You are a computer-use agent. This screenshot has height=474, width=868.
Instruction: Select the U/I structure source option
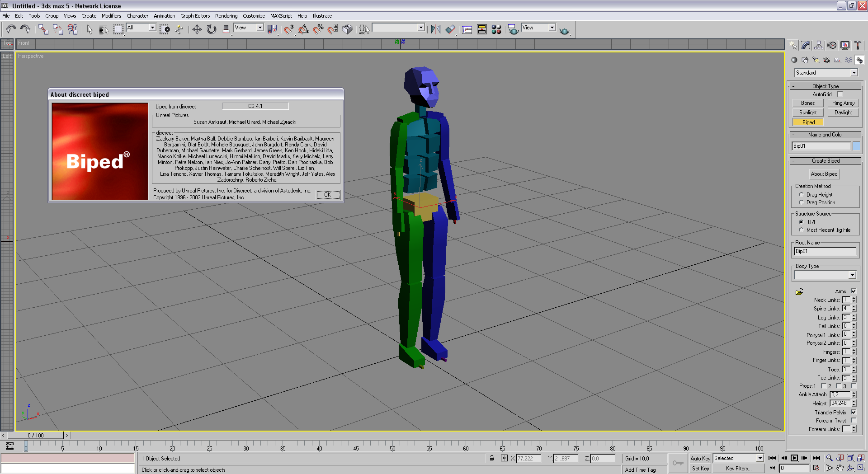coord(801,222)
